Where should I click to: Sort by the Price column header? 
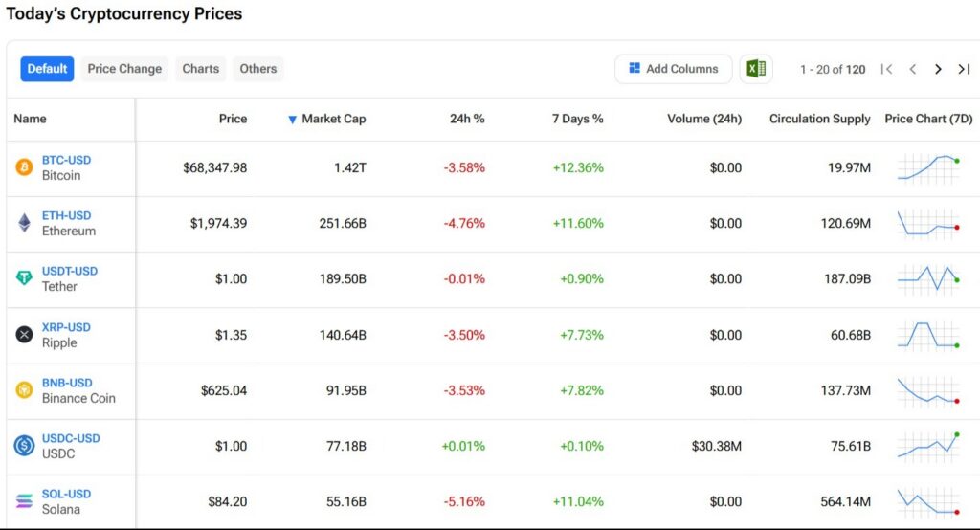click(233, 119)
